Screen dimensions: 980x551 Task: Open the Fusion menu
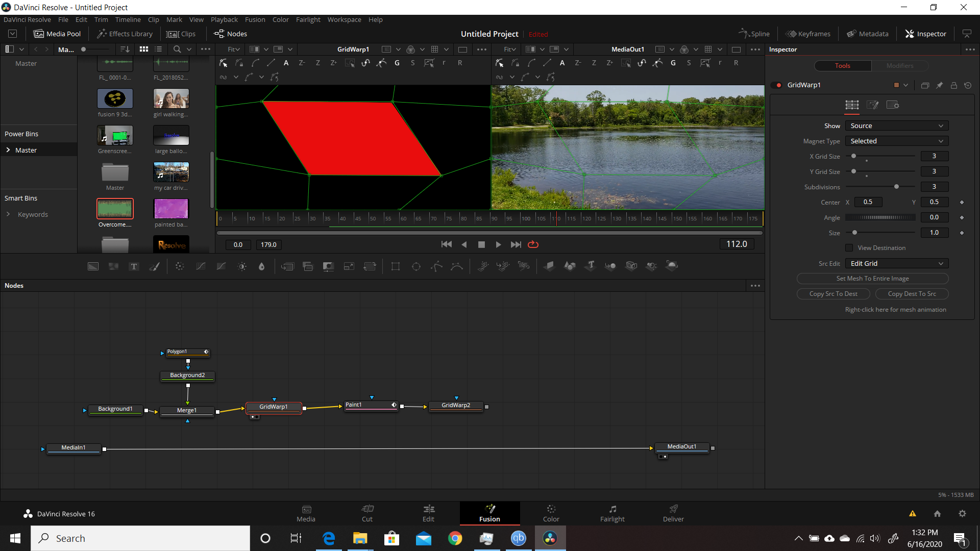pyautogui.click(x=255, y=19)
